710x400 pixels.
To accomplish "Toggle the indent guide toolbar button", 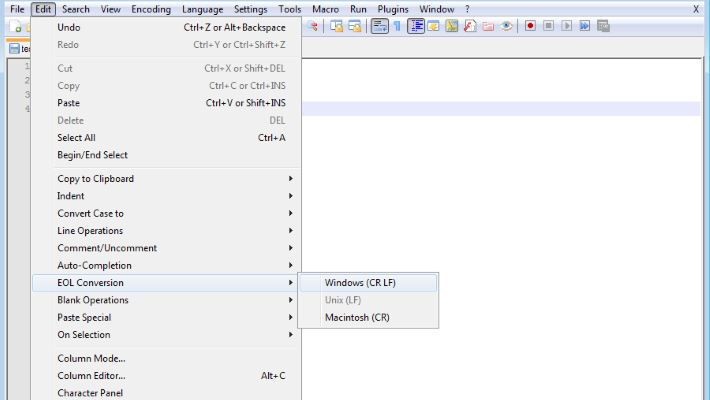I will coord(416,26).
